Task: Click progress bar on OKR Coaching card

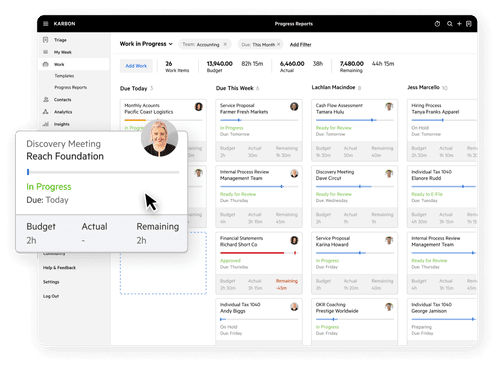Action: tap(355, 319)
